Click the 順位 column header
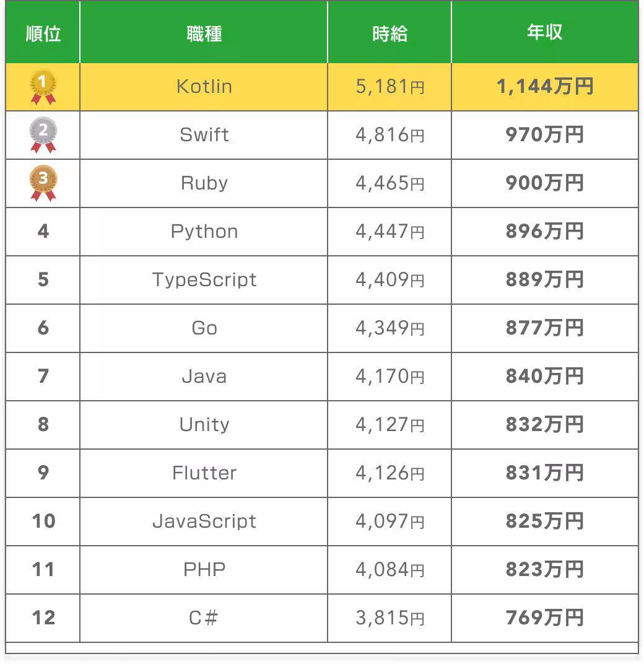The height and width of the screenshot is (664, 644). 43,34
